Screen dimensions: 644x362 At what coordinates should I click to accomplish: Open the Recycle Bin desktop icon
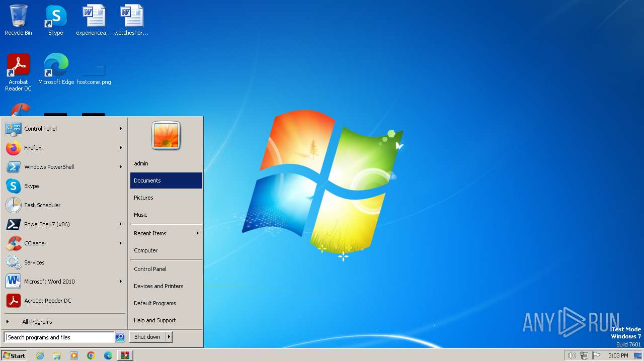[18, 20]
